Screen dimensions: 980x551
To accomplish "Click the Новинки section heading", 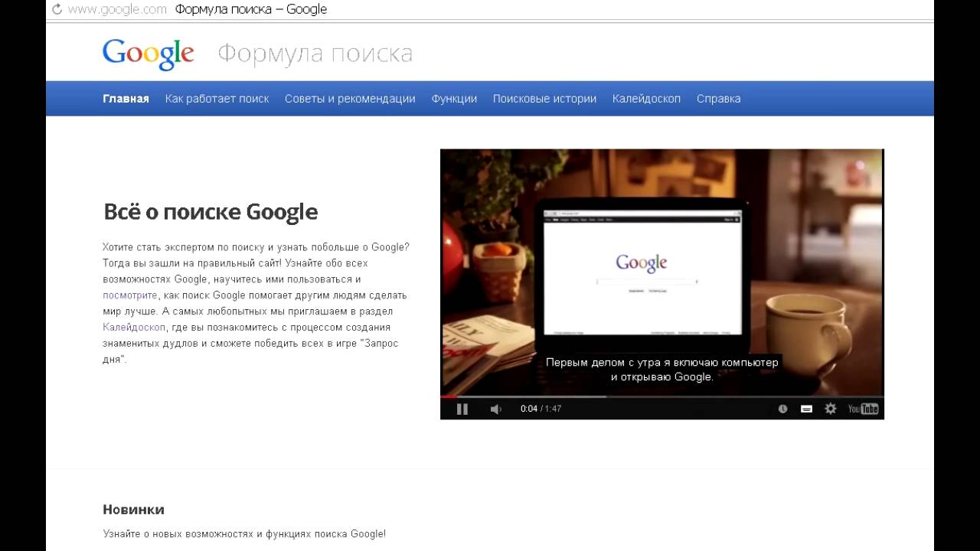I will 133,510.
